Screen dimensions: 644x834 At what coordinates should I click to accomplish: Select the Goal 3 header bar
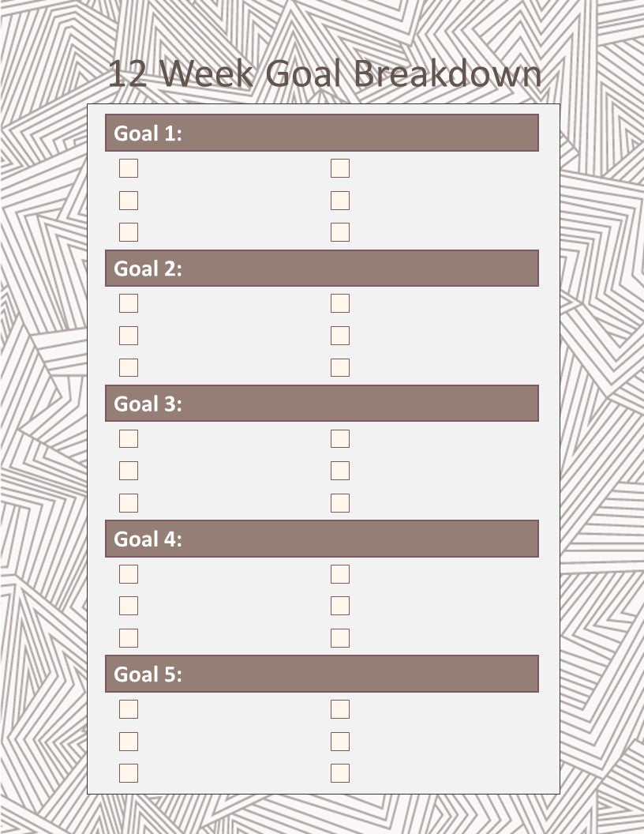(x=322, y=403)
